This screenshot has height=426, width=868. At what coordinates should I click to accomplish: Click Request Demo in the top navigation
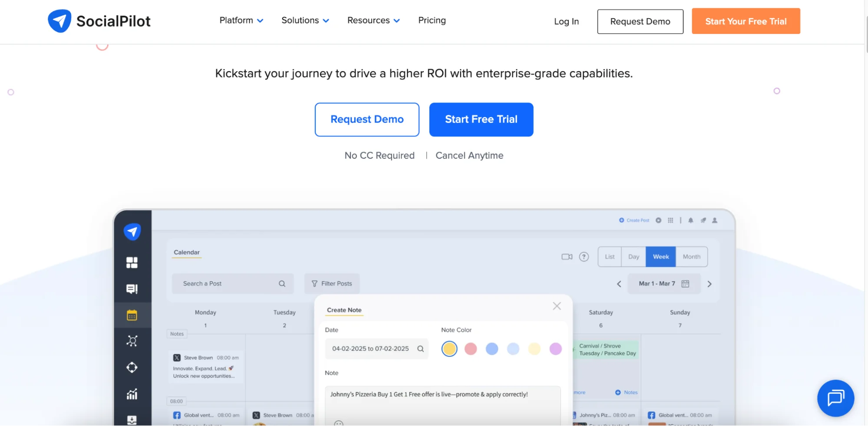[x=640, y=21]
